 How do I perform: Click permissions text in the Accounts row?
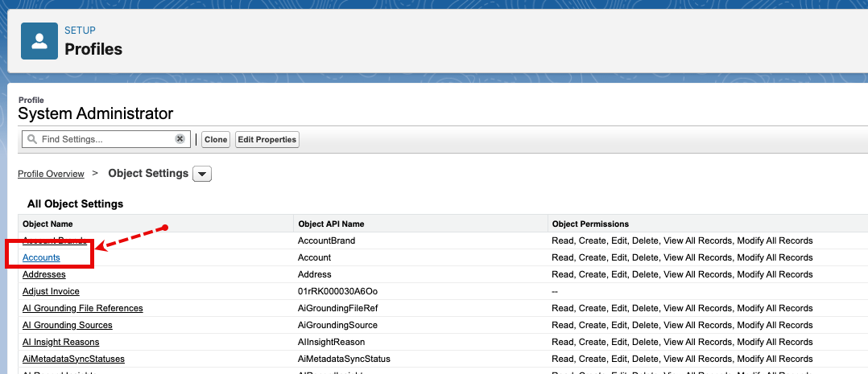point(682,258)
